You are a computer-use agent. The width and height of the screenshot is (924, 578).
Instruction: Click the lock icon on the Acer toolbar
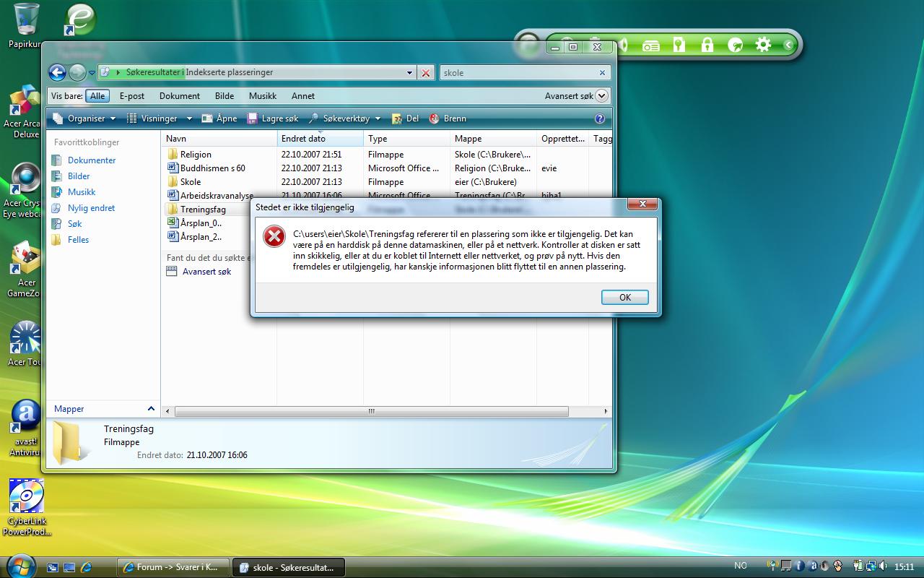707,46
